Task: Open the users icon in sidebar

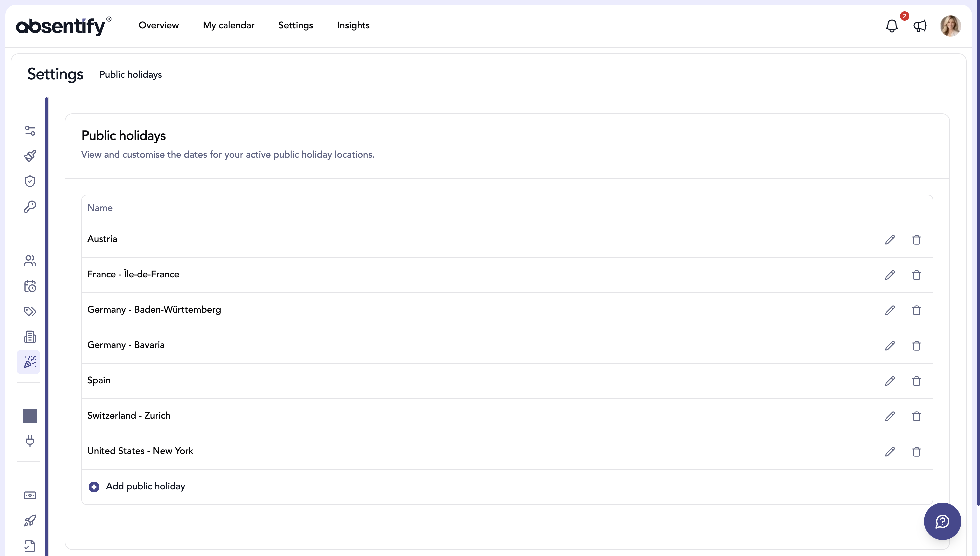Action: 30,261
